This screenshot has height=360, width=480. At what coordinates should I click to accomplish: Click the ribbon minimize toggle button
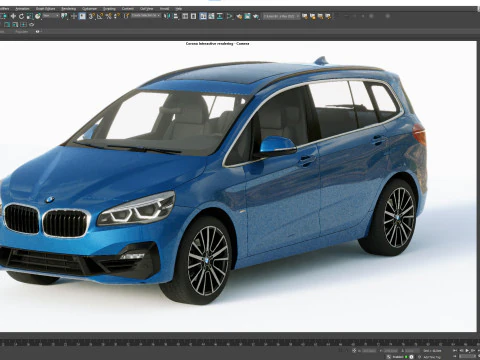(x=37, y=32)
